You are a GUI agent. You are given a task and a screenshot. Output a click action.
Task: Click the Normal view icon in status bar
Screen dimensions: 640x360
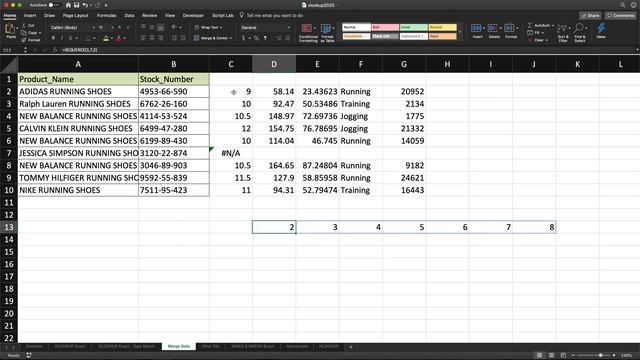point(540,355)
